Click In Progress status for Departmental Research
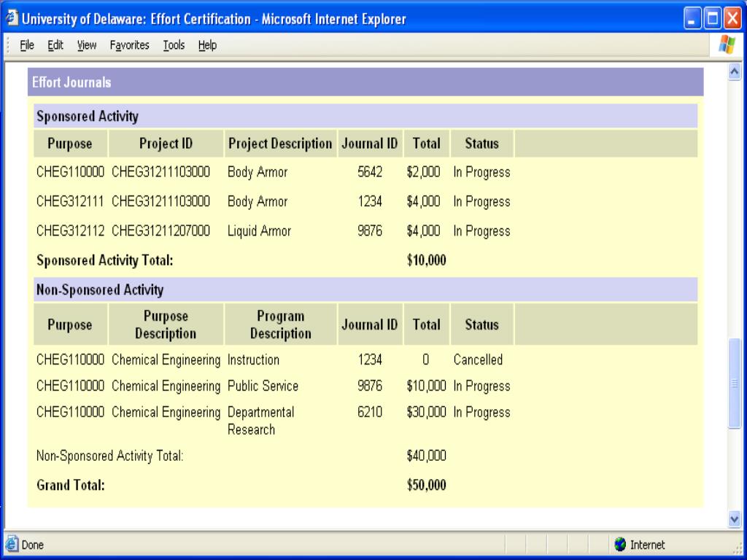Image resolution: width=747 pixels, height=560 pixels. click(481, 412)
